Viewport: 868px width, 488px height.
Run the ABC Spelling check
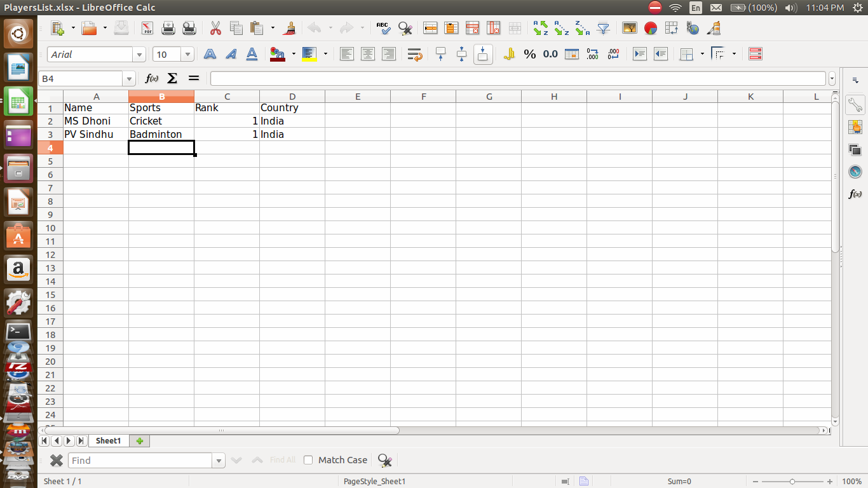coord(383,28)
